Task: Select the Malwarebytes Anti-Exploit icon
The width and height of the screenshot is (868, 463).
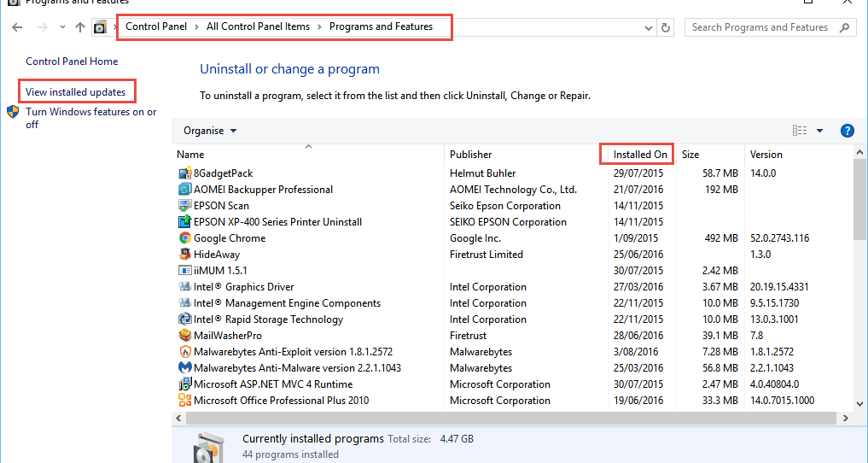Action: coord(185,352)
